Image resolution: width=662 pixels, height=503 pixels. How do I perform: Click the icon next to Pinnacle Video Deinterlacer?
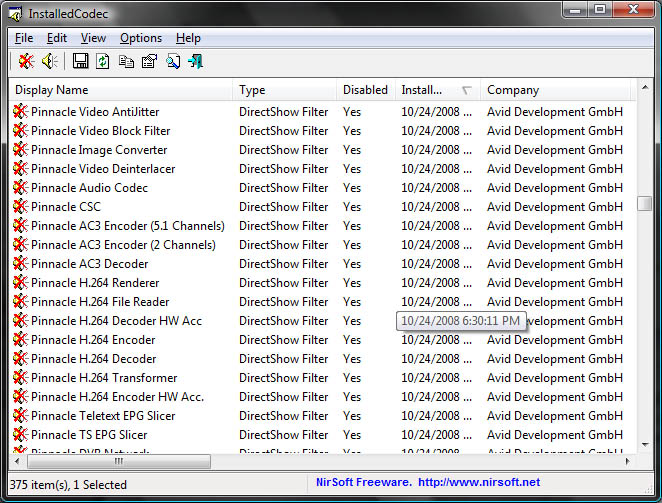20,169
